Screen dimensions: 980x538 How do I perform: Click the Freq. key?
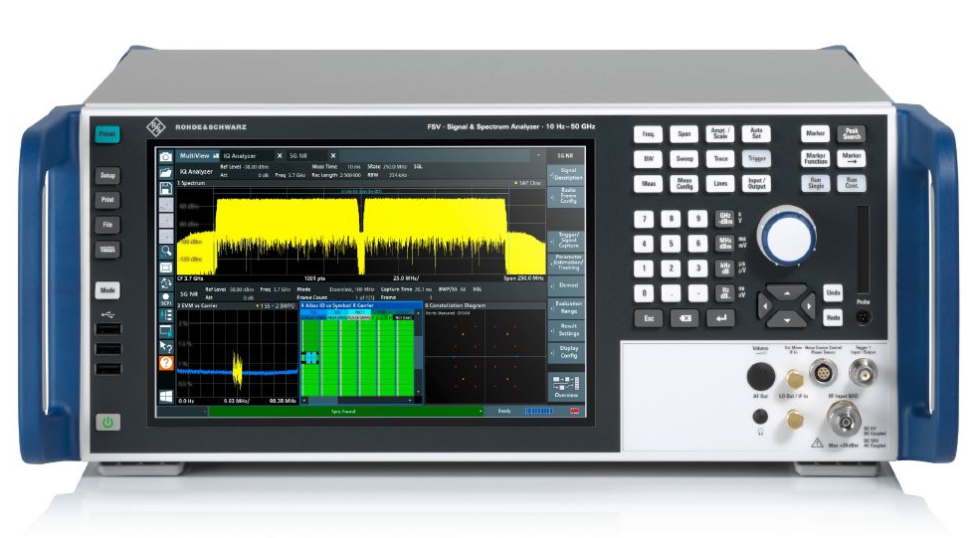pyautogui.click(x=648, y=133)
